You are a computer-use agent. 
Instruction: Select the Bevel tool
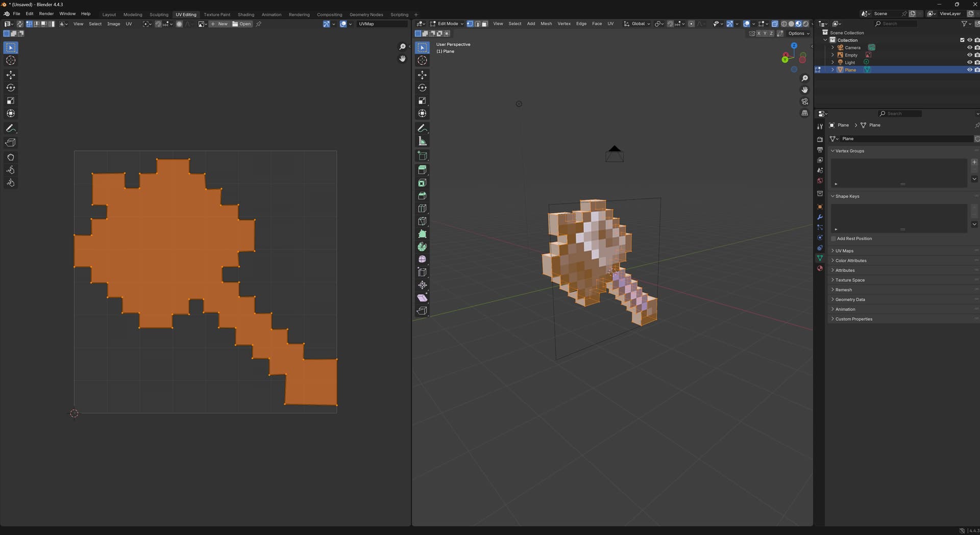[422, 195]
